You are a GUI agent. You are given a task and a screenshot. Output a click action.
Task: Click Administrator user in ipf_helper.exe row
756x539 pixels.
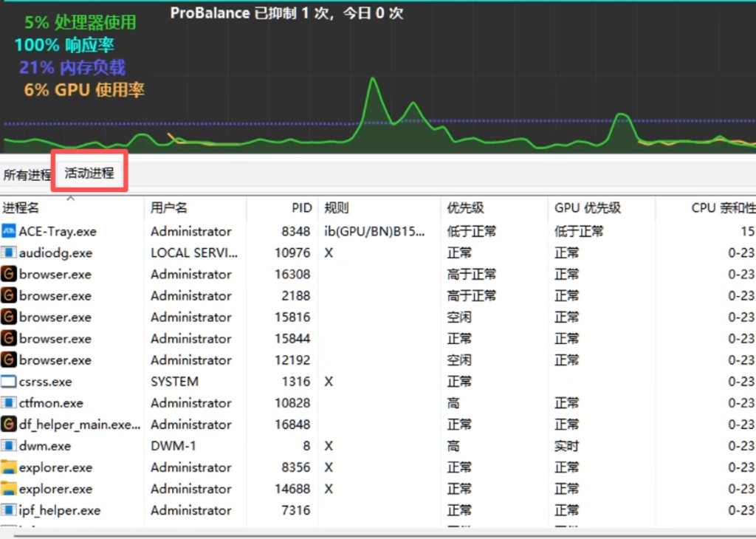191,510
